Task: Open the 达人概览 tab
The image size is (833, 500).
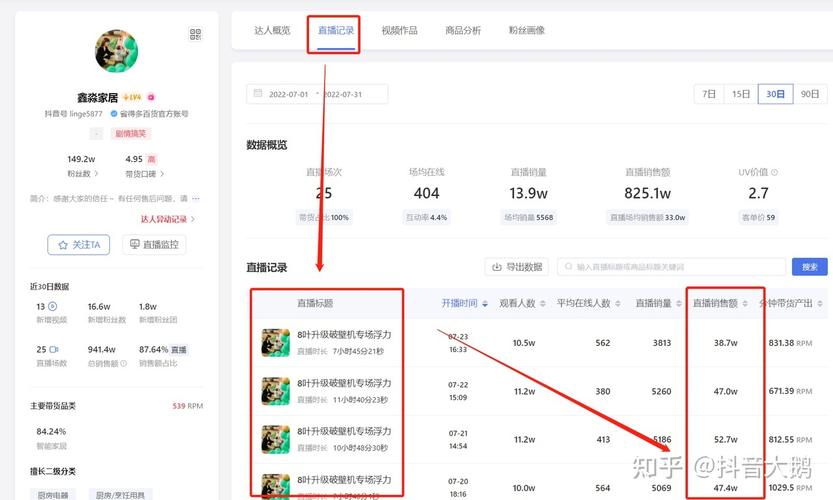Action: [272, 30]
